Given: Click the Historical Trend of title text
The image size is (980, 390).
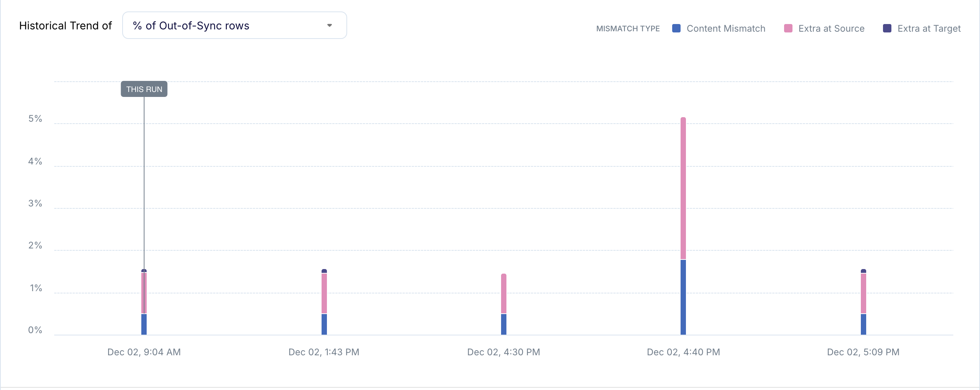Looking at the screenshot, I should tap(65, 25).
